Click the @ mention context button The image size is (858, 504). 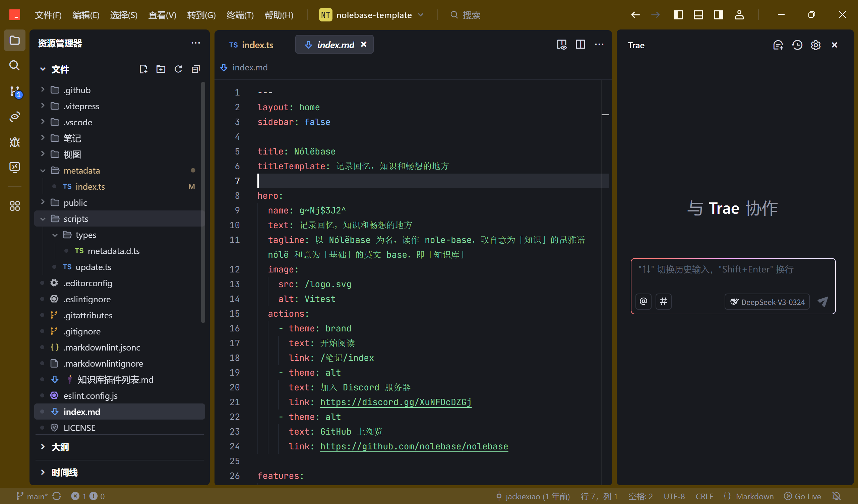643,301
